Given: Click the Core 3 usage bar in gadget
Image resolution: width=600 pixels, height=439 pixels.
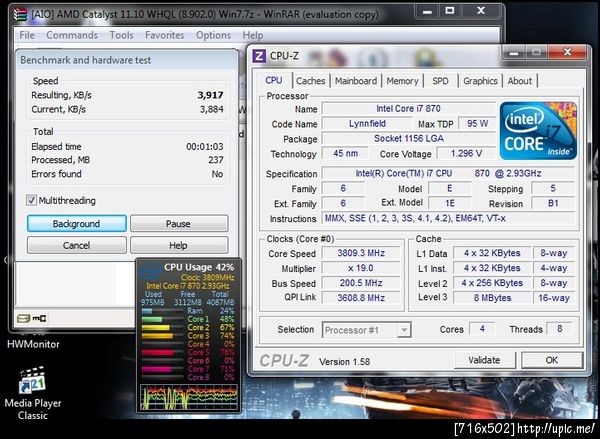Looking at the screenshot, I should click(161, 336).
